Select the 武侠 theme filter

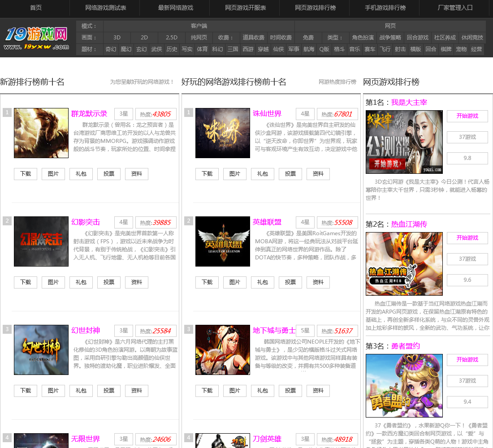(156, 49)
